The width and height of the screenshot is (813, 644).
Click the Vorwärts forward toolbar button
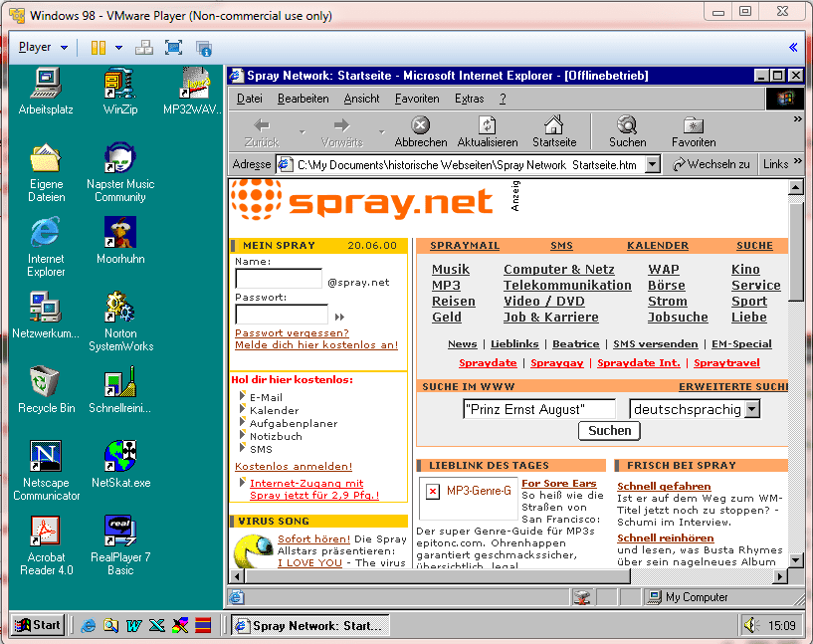click(x=341, y=131)
